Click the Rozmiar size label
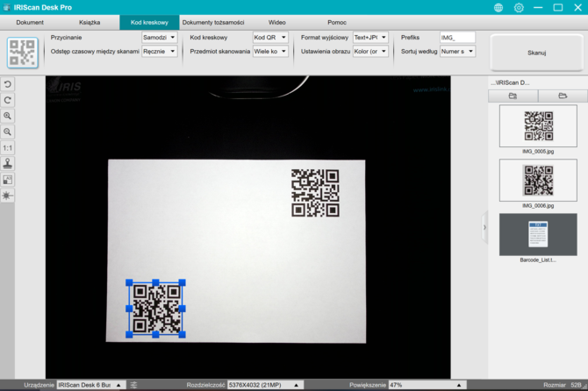This screenshot has width=588, height=391. (x=555, y=385)
